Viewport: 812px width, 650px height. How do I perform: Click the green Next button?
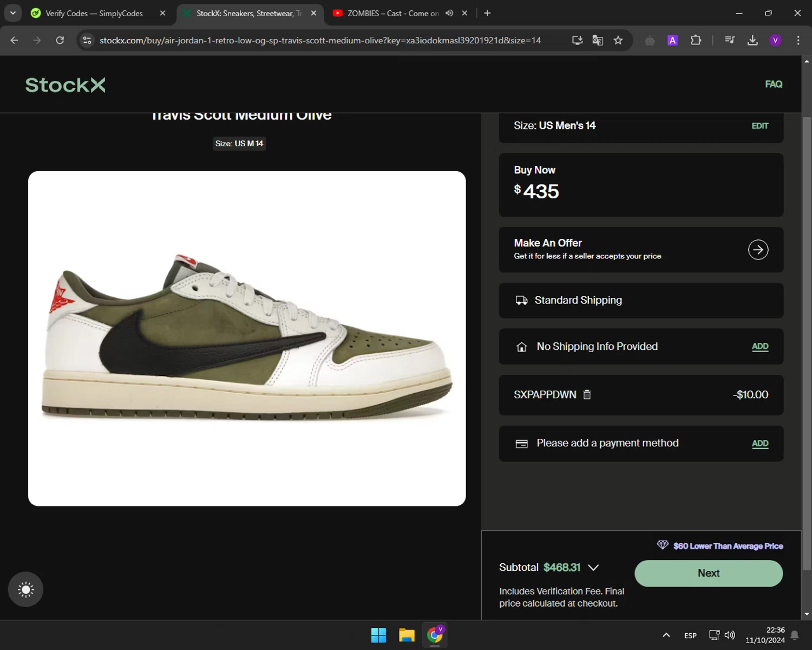point(708,573)
